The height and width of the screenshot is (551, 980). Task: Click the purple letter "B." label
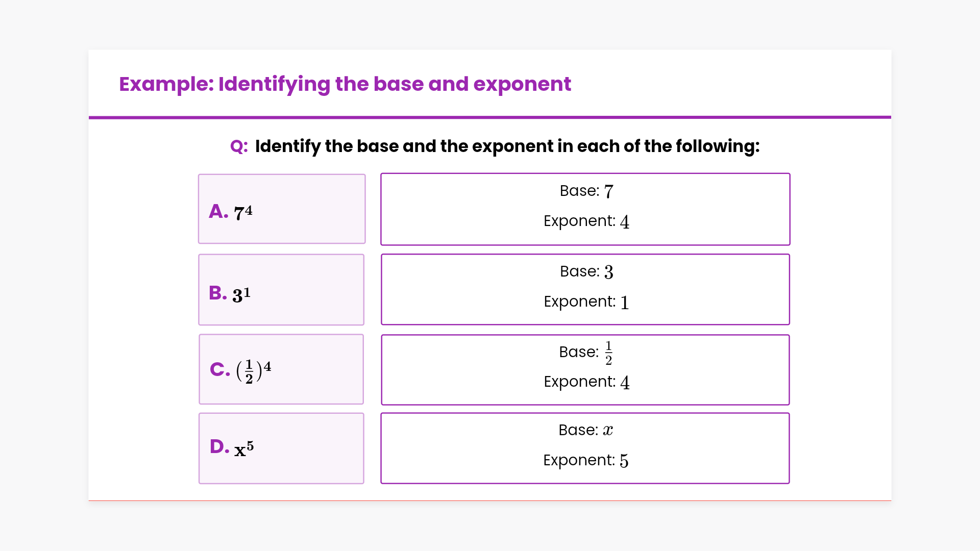point(218,293)
